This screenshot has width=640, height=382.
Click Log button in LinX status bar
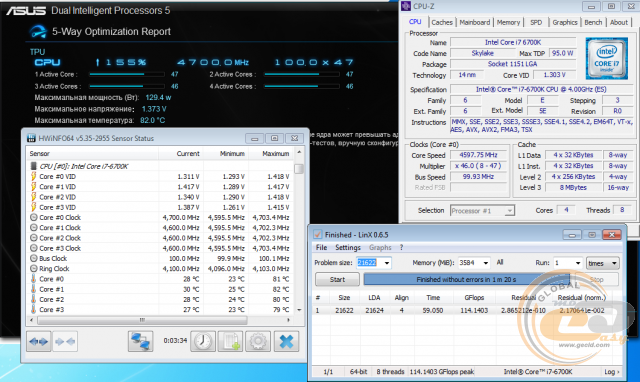coord(612,372)
